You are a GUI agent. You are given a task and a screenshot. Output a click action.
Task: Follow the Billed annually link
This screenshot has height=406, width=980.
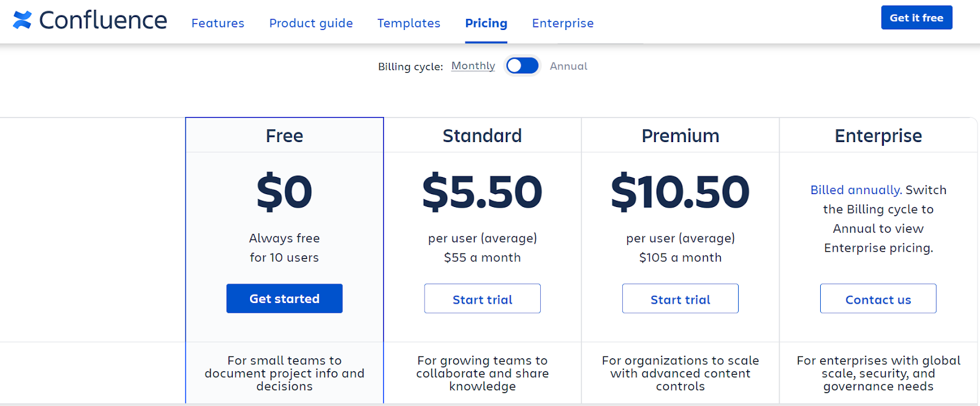coord(855,190)
